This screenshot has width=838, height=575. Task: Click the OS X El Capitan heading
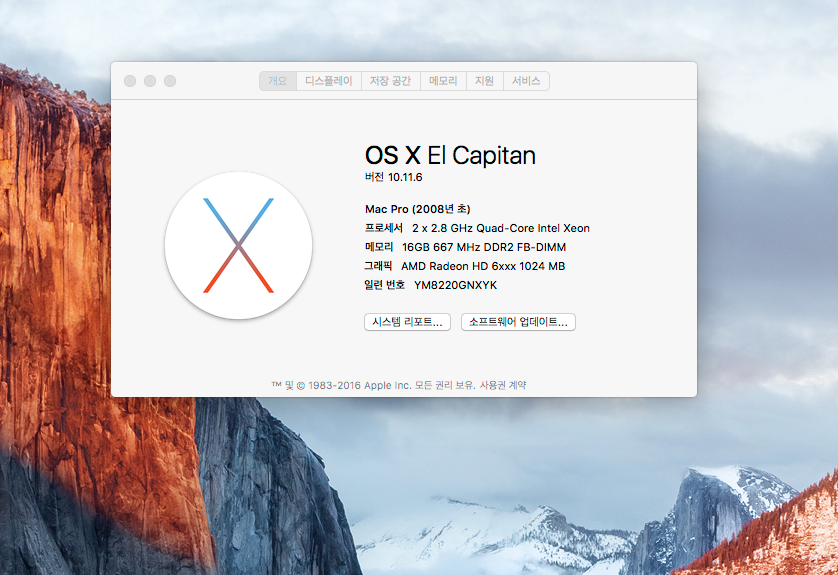[x=450, y=155]
